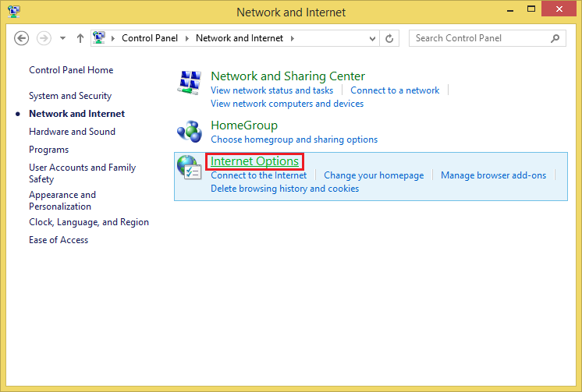Click the Control Panel icon in the address bar
The image size is (582, 392).
click(99, 38)
